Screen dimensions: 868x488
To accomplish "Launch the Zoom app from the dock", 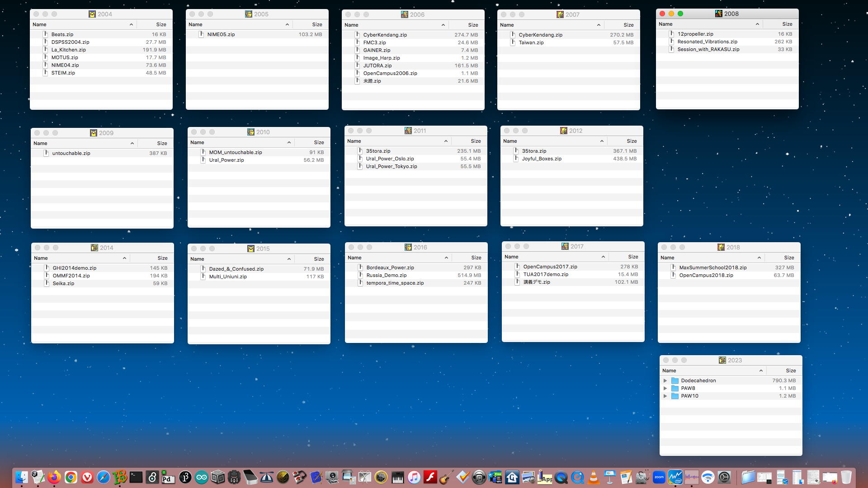I will (x=659, y=477).
